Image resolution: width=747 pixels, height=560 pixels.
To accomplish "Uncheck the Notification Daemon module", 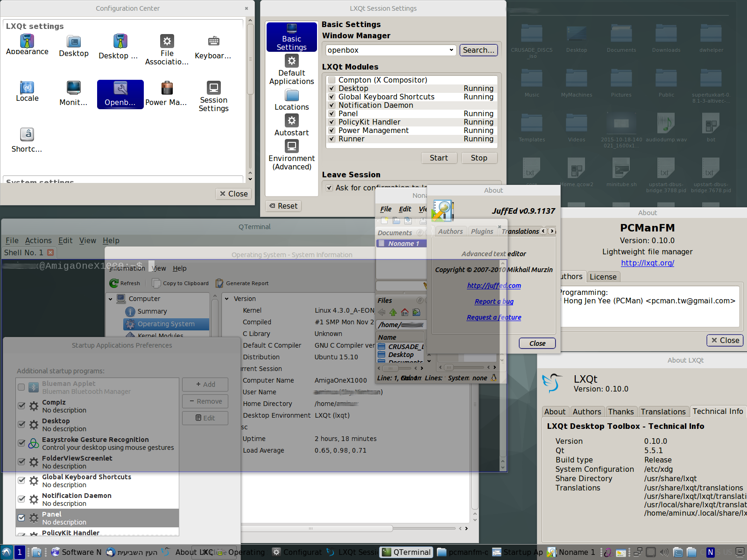I will pos(332,105).
